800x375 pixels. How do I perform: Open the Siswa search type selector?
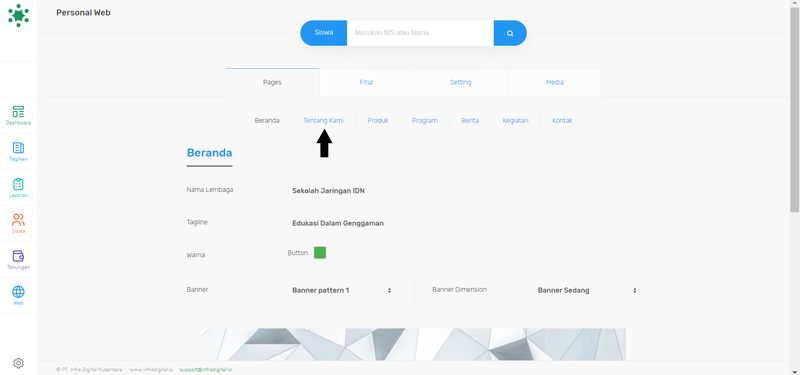pos(324,33)
